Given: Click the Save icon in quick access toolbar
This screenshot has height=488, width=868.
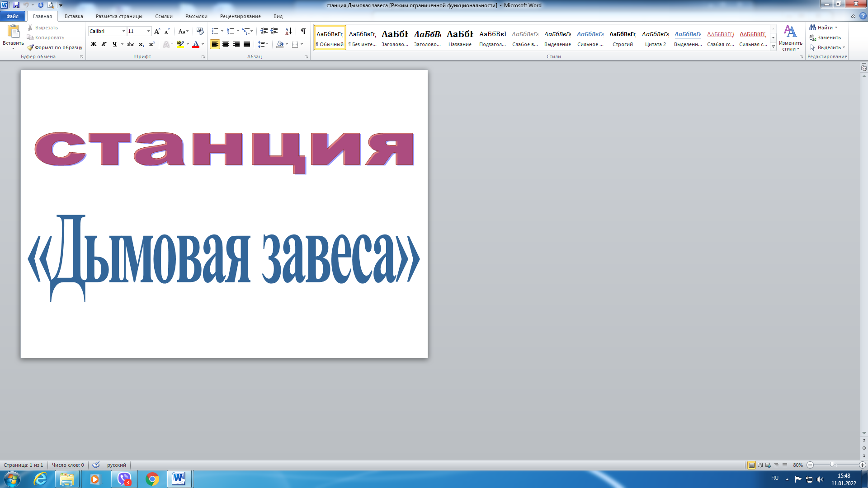Looking at the screenshot, I should [x=16, y=5].
